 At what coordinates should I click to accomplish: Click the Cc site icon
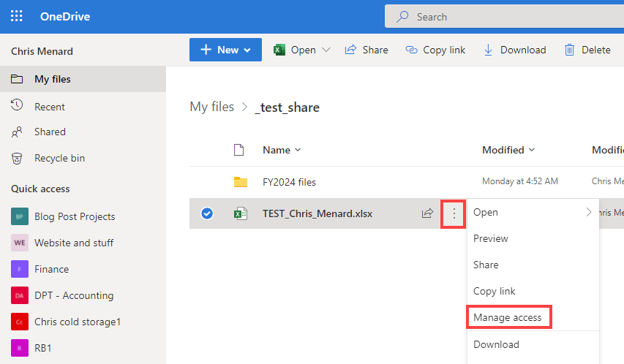(20, 322)
